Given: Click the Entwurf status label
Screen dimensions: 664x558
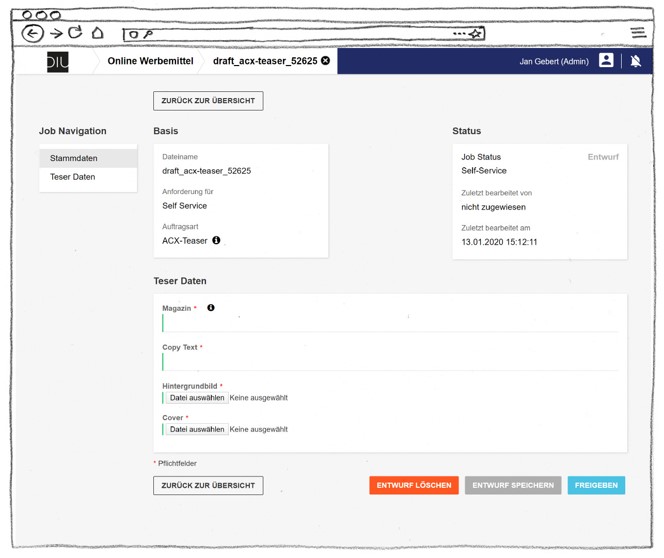Looking at the screenshot, I should tap(603, 157).
